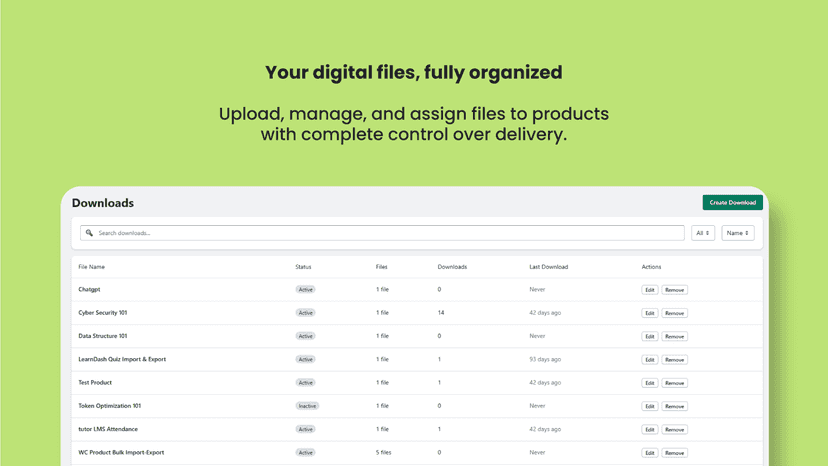Remove the Test Product download

pyautogui.click(x=674, y=383)
